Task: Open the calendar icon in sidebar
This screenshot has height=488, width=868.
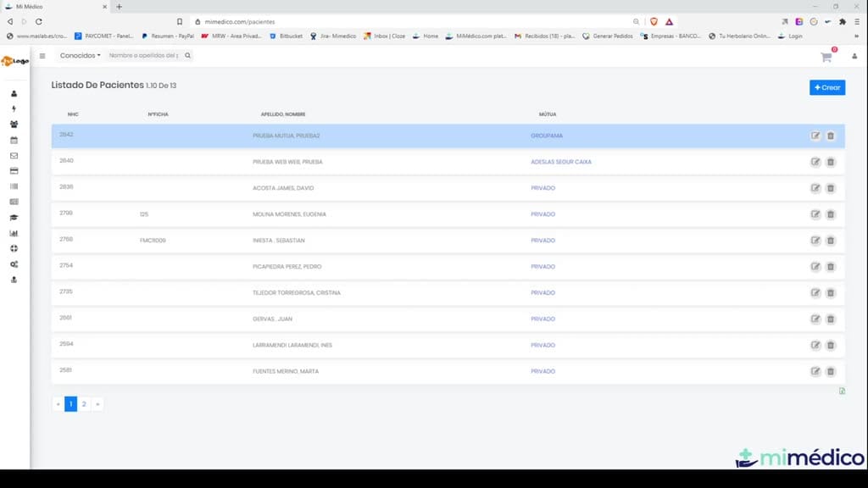Action: [14, 141]
